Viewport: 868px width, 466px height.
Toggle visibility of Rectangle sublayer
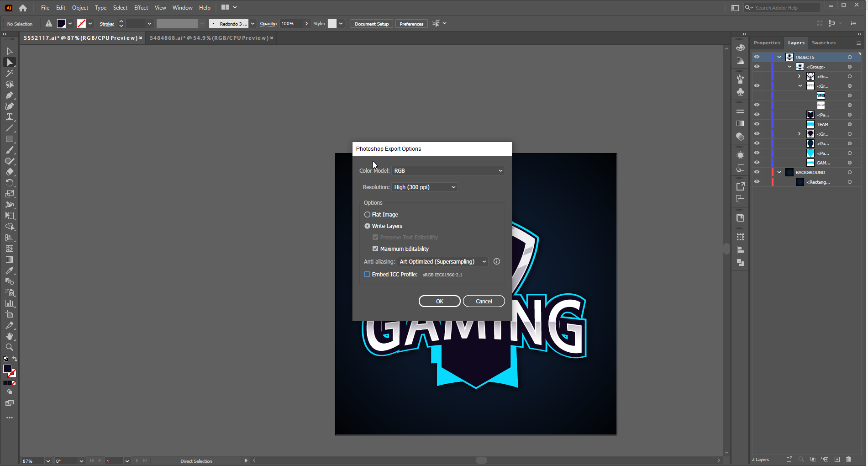pyautogui.click(x=757, y=182)
